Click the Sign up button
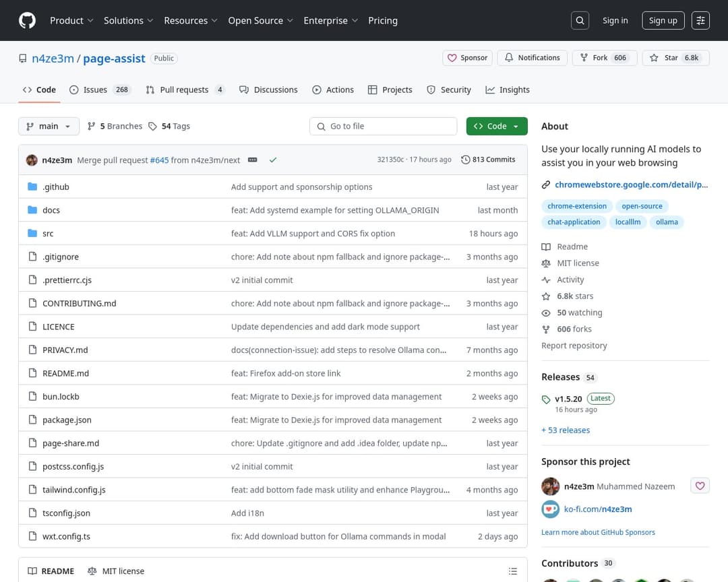The height and width of the screenshot is (582, 728). point(663,20)
